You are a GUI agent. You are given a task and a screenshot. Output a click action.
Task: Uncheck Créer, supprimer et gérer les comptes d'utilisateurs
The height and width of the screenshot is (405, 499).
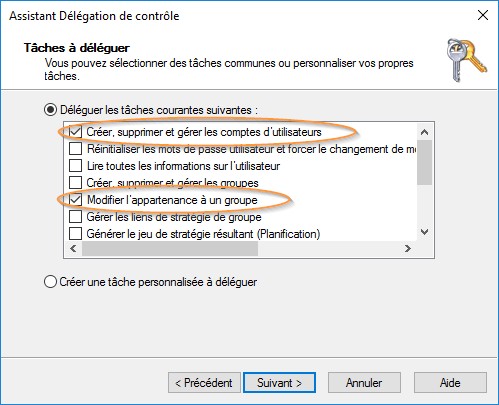tap(76, 132)
